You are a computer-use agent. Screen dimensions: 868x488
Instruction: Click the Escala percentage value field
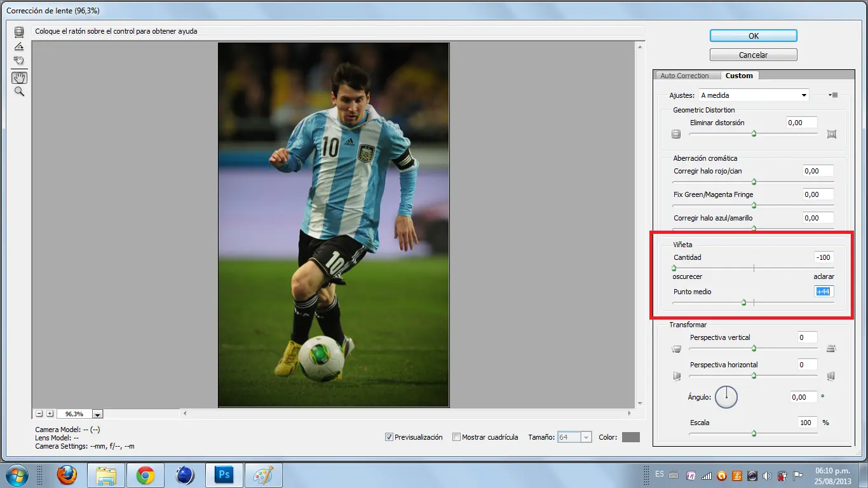[808, 423]
